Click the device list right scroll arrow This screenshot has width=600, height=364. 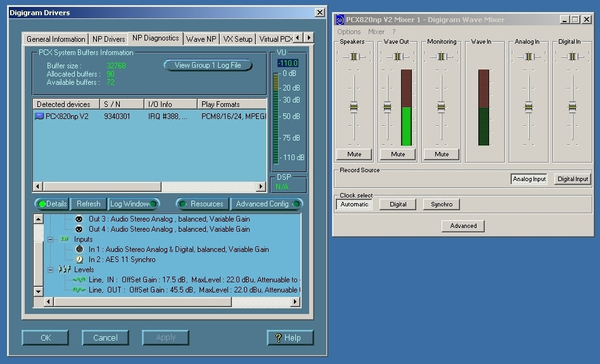click(261, 186)
